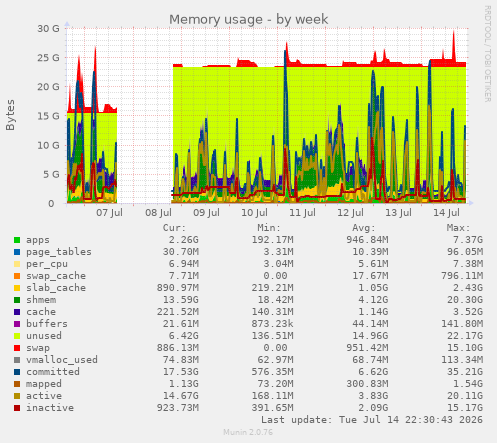Click the page_tables legend color swatch
Image resolution: width=497 pixels, height=443 pixels.
17,252
